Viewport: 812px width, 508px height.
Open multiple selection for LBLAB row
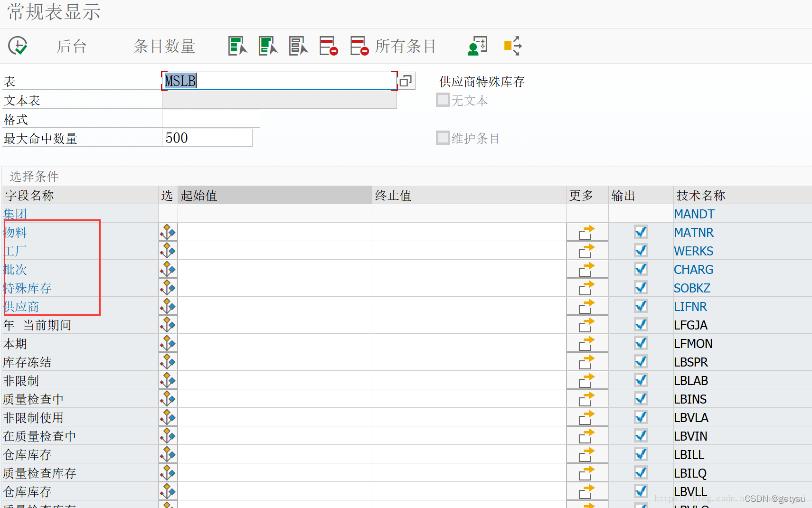[587, 380]
